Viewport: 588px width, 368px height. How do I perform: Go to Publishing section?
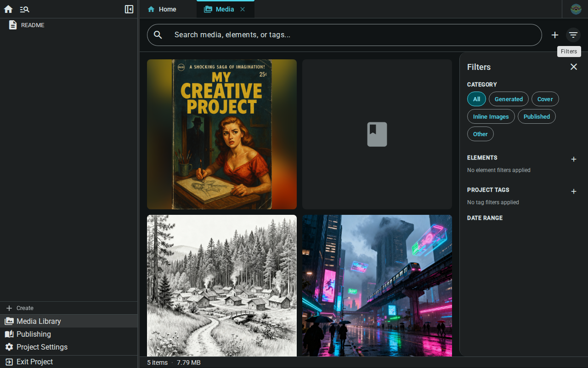click(69, 334)
